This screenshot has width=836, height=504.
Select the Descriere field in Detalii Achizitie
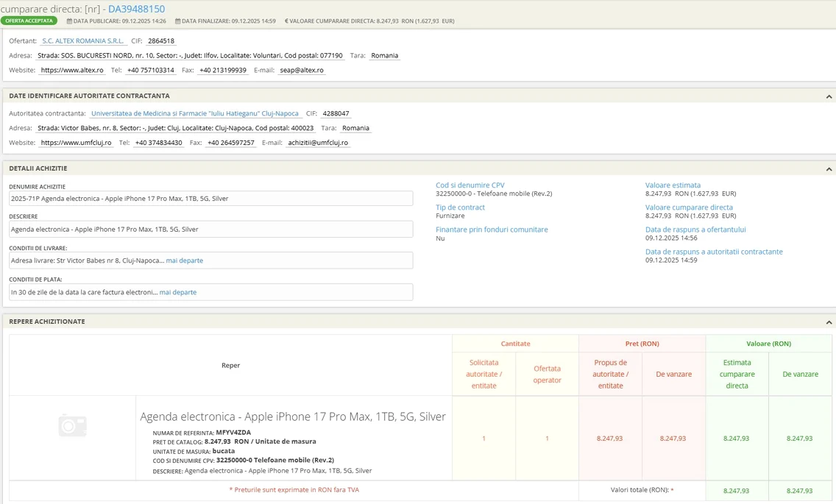(210, 230)
